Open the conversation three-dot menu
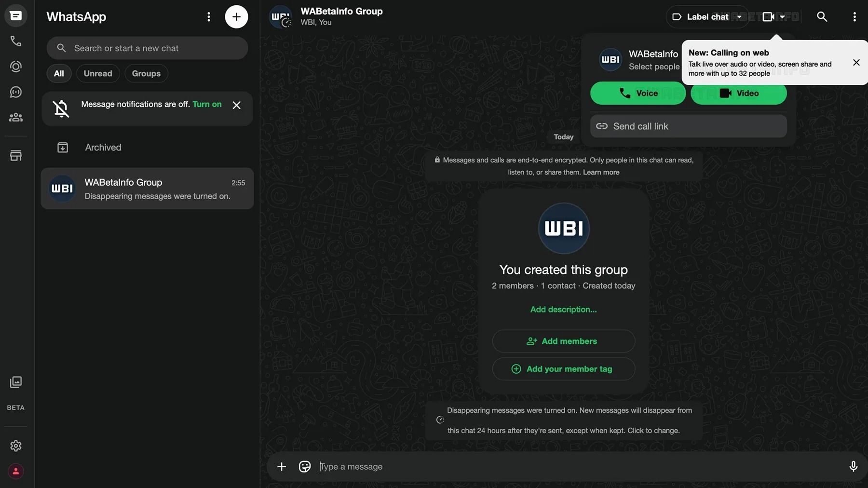The image size is (868, 488). 854,17
